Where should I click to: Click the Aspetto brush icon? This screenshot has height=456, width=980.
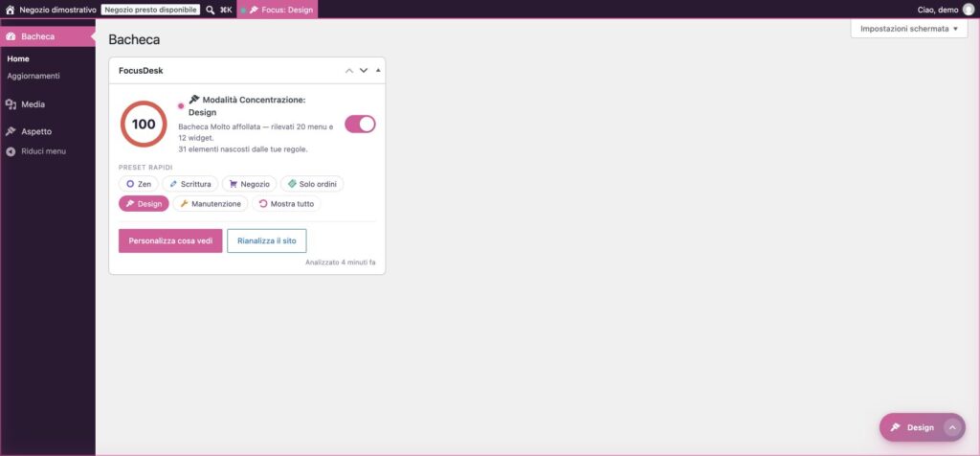[x=11, y=131]
